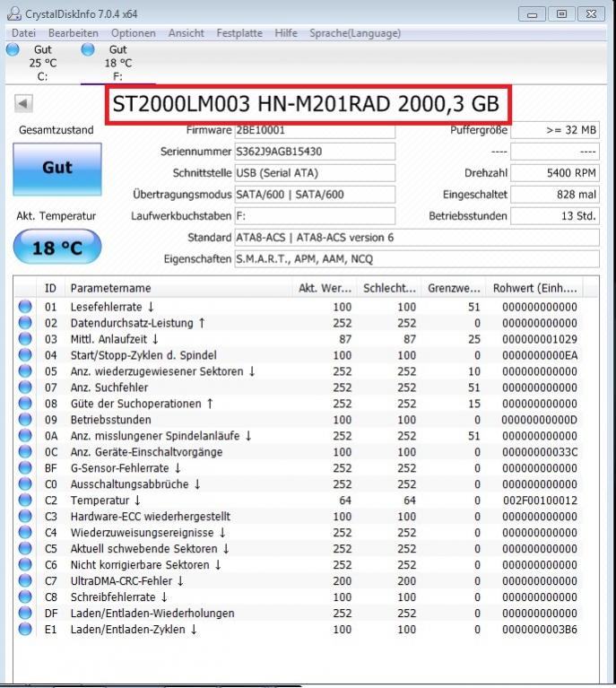Open the Sprache(Language) menu
This screenshot has height=688, width=616.
click(355, 33)
